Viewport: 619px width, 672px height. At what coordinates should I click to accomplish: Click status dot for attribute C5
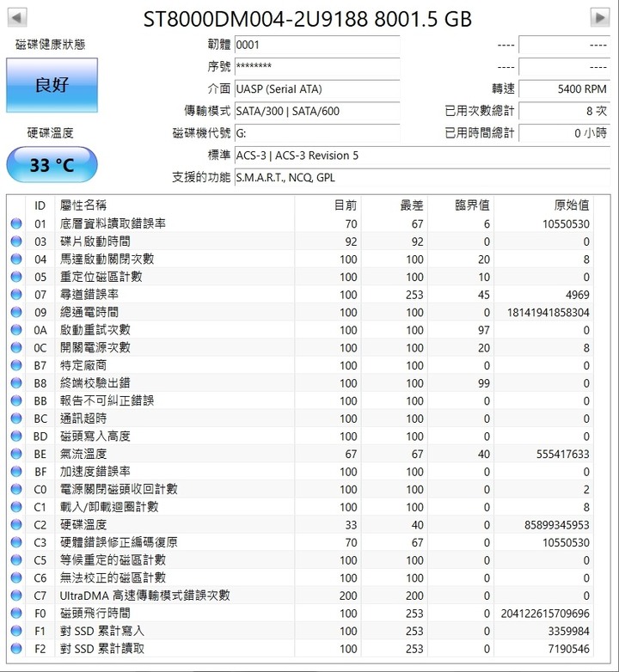tap(16, 560)
